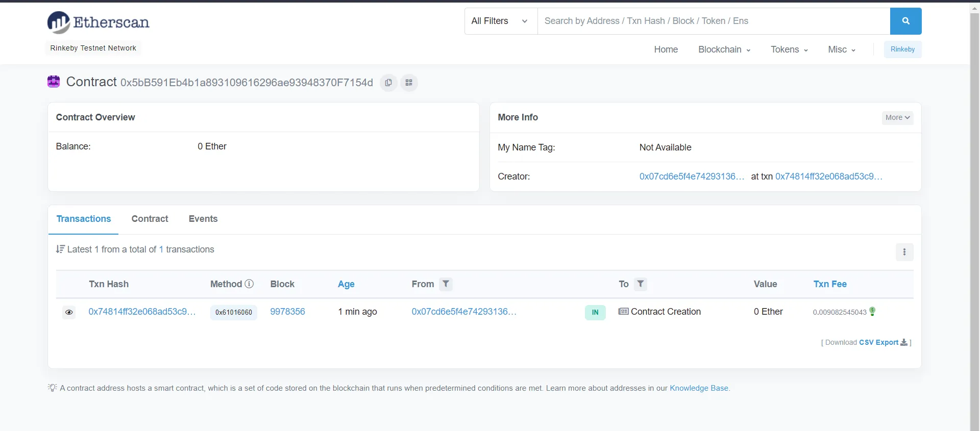The width and height of the screenshot is (980, 431).
Task: Click the 1 min ago age cell
Action: pos(357,312)
